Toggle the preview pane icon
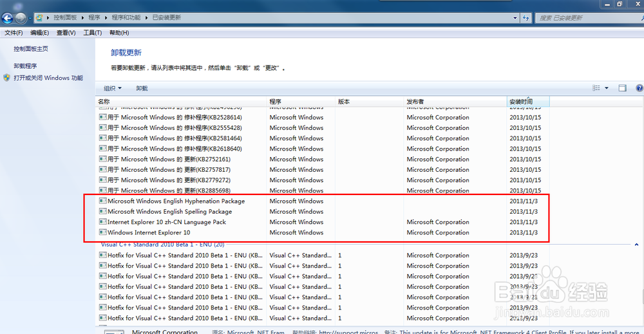The height and width of the screenshot is (334, 644). 622,88
